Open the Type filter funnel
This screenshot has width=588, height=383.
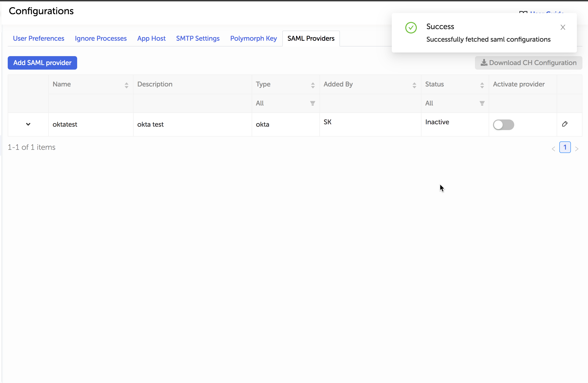pos(312,103)
